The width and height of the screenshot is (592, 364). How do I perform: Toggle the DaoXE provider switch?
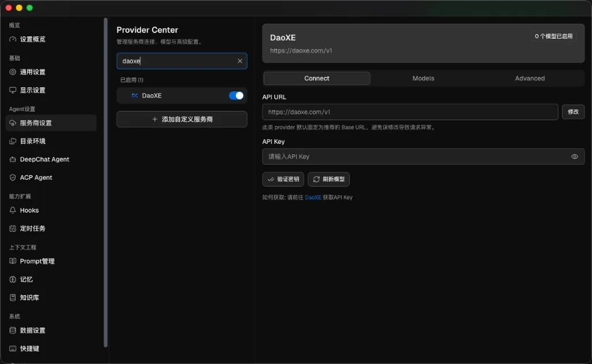[x=236, y=96]
